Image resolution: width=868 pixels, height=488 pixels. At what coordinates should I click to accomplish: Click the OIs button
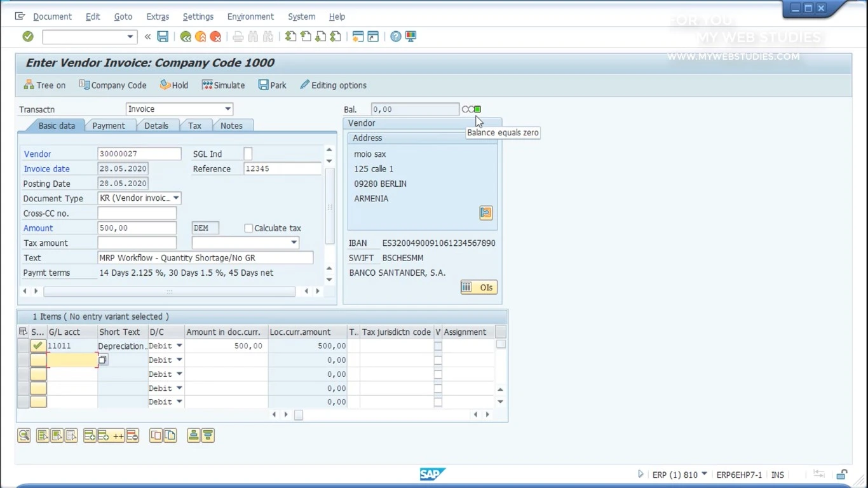(478, 287)
